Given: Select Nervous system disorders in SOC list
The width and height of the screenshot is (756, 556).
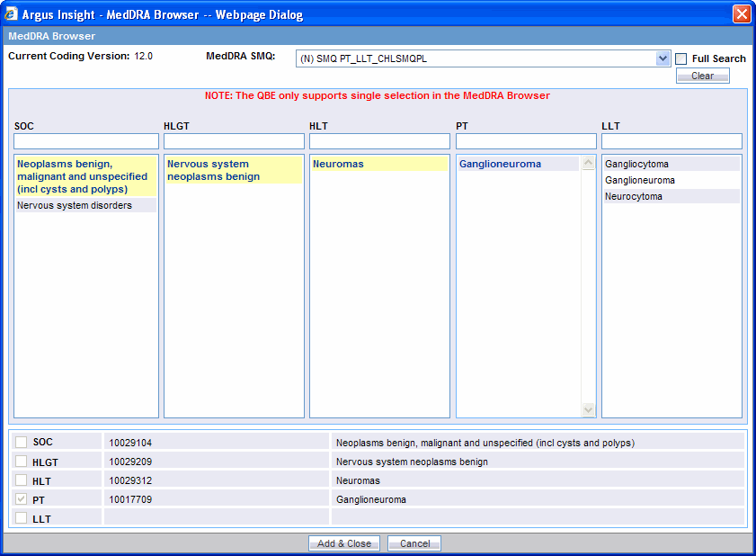Looking at the screenshot, I should (85, 205).
